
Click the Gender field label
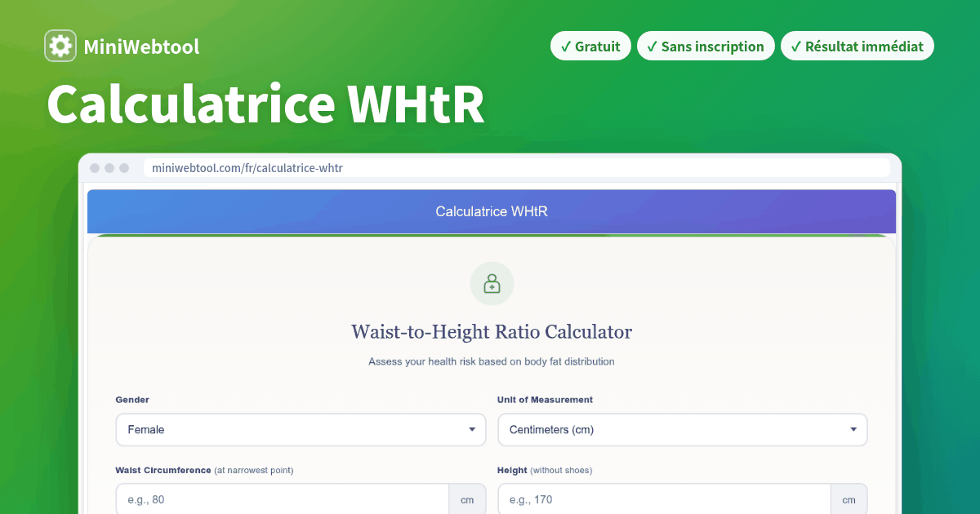point(132,400)
